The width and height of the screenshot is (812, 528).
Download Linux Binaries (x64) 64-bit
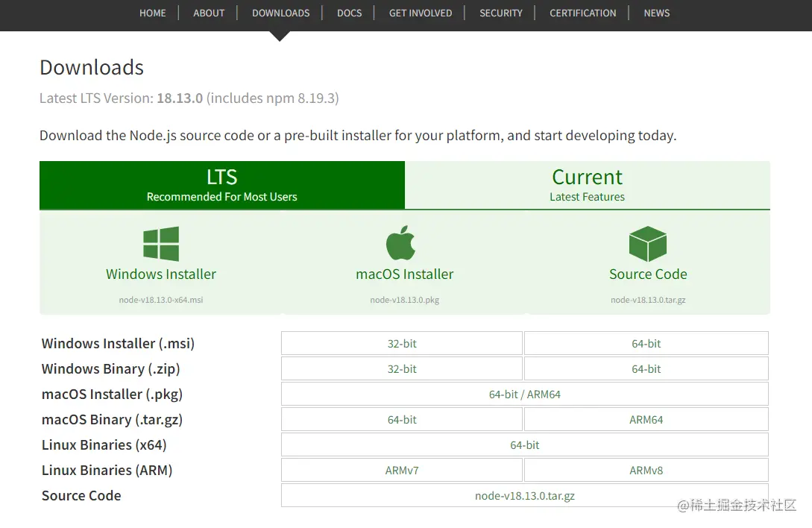click(525, 445)
